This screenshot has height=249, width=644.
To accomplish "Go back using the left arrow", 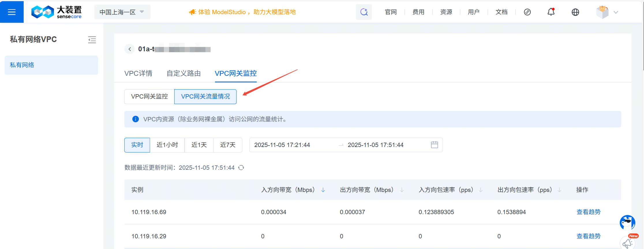I will click(x=130, y=49).
